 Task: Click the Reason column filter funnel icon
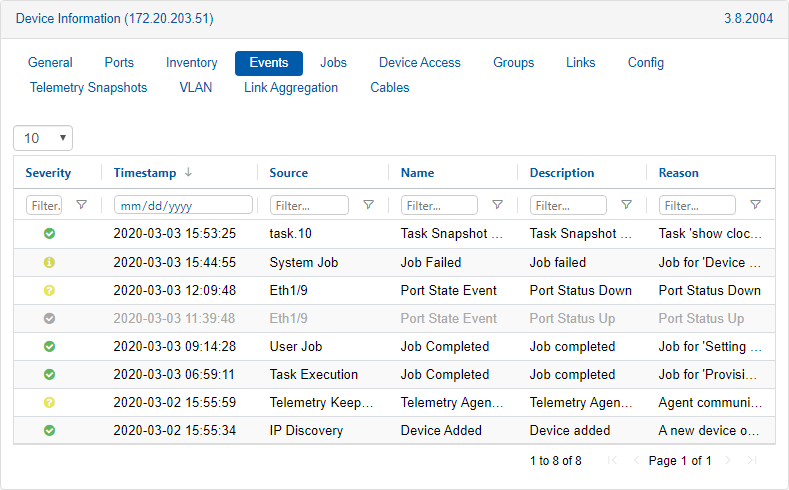(755, 205)
